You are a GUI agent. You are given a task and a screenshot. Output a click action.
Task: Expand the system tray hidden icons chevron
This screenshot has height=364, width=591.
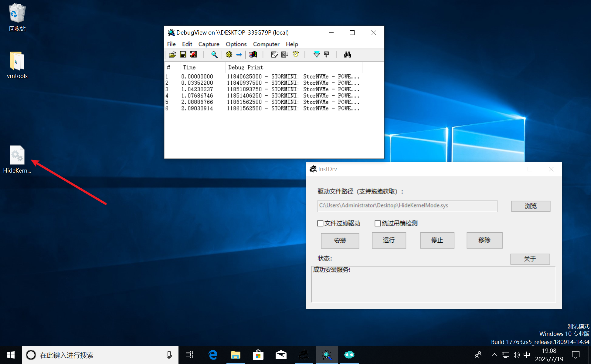coord(494,355)
